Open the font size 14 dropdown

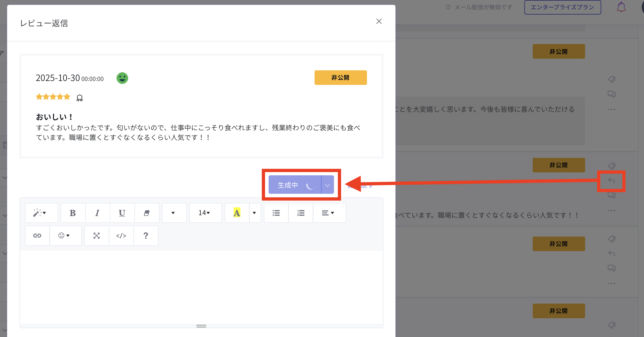click(x=205, y=213)
